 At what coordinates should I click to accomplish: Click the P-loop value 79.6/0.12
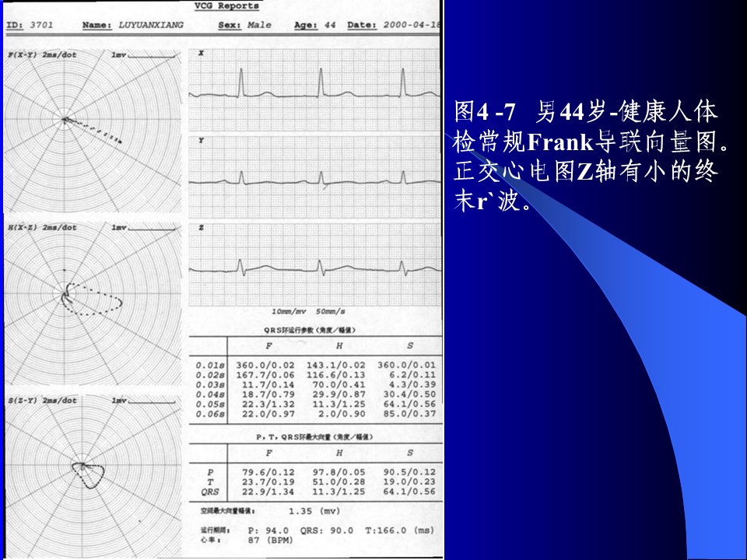pyautogui.click(x=268, y=472)
